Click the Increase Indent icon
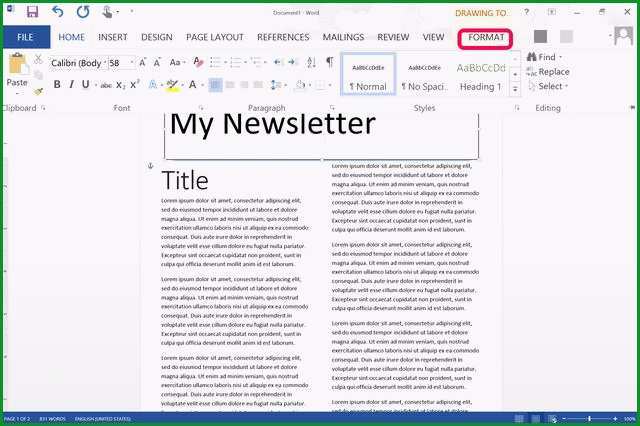The height and width of the screenshot is (426, 640). click(292, 62)
